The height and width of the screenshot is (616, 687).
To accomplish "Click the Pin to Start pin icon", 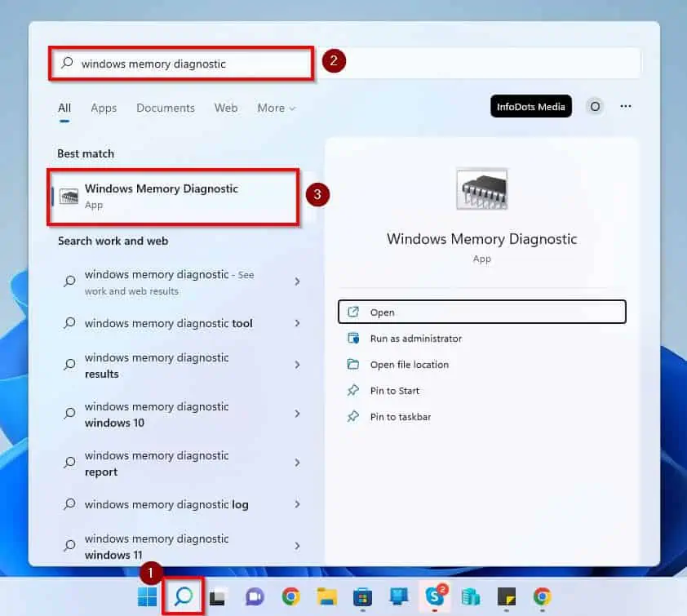I will (353, 390).
